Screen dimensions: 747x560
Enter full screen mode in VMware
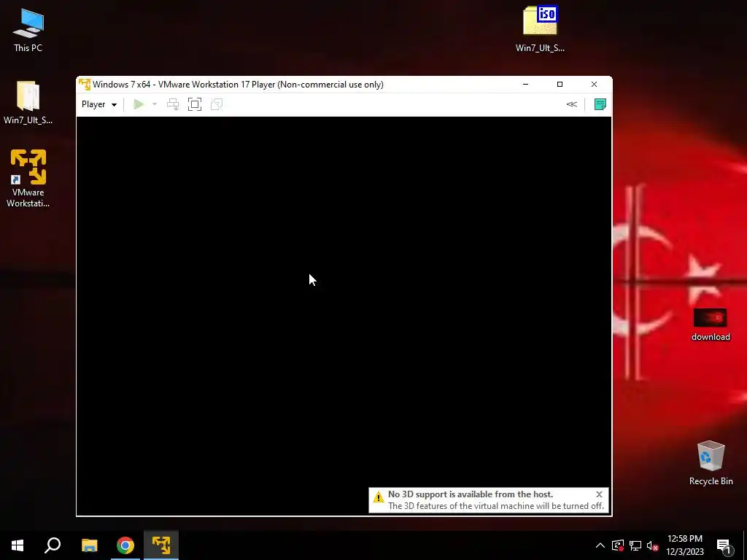(195, 104)
